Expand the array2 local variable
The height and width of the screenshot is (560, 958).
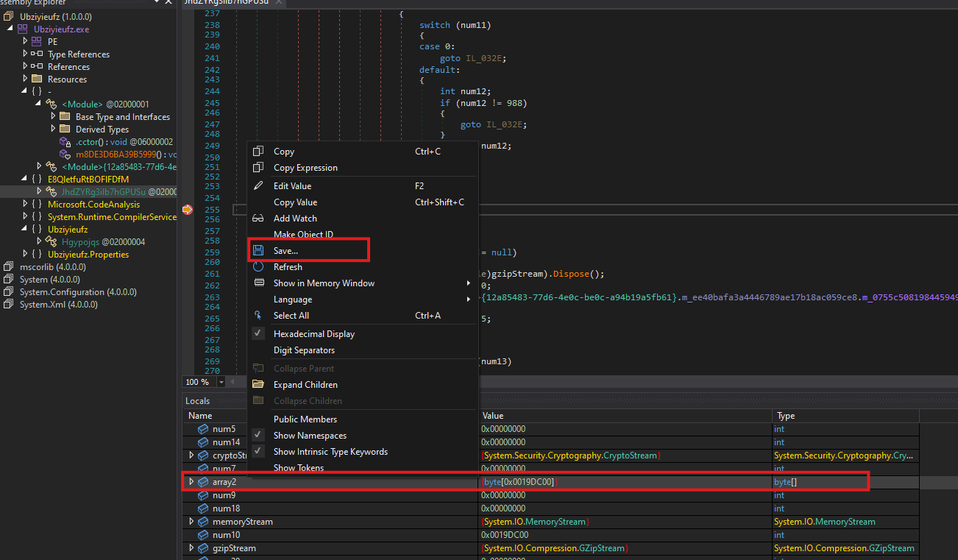pyautogui.click(x=192, y=482)
